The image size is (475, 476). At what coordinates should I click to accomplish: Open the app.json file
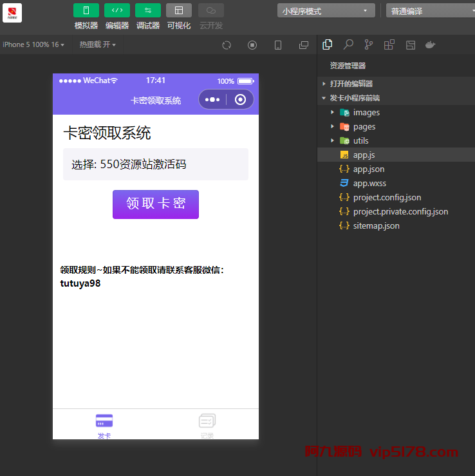click(x=396, y=169)
